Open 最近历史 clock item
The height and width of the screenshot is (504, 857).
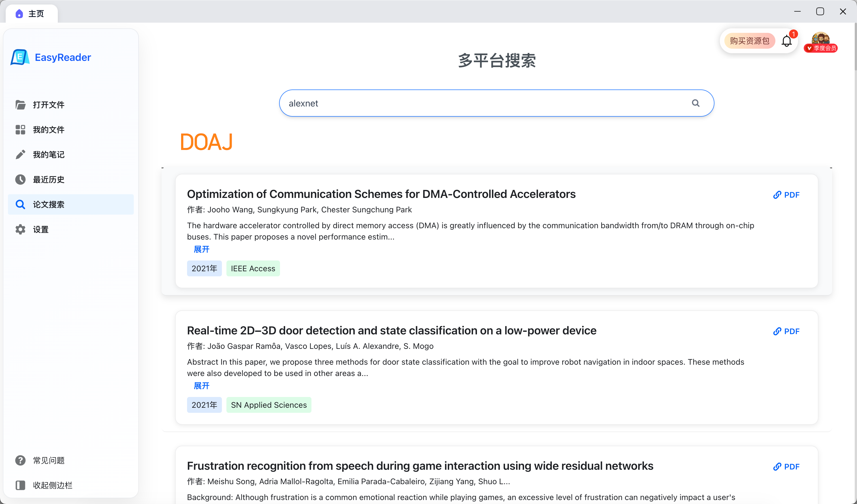48,180
